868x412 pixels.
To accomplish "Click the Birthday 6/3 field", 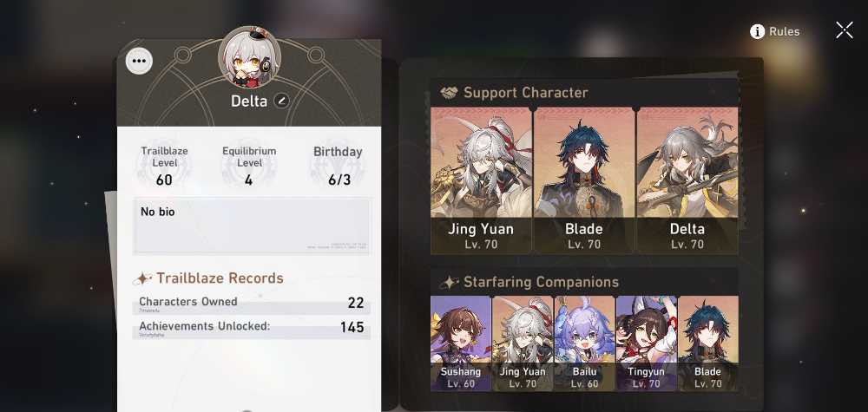I will 338,166.
